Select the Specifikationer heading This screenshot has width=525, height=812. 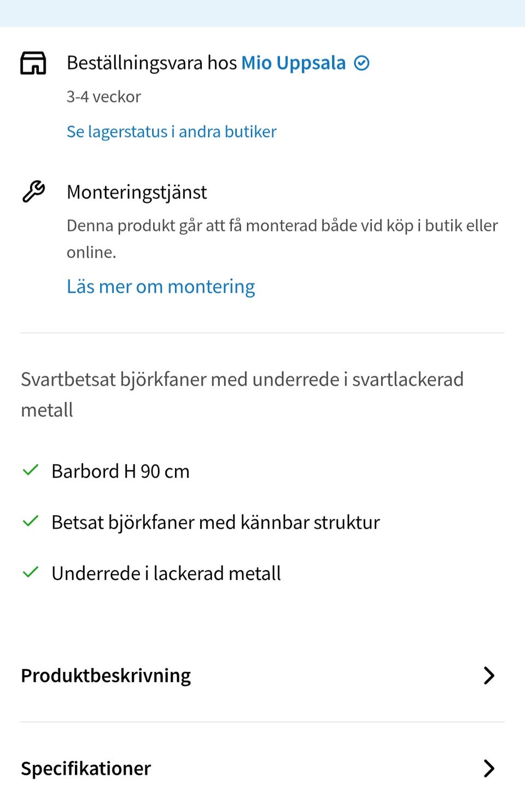[85, 768]
